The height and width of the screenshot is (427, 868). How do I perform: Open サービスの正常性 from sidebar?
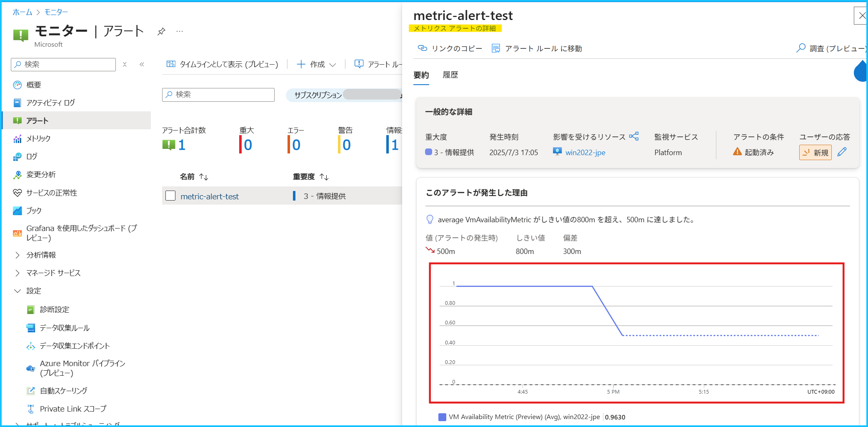click(x=52, y=193)
